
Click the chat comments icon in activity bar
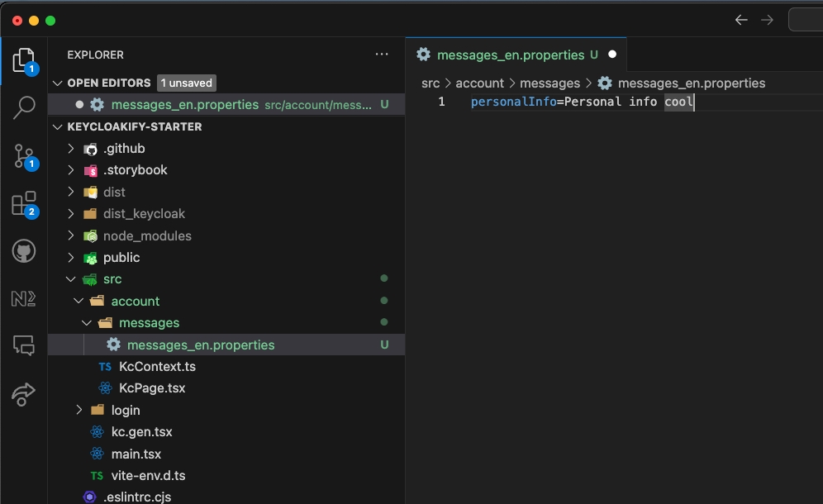pyautogui.click(x=24, y=345)
